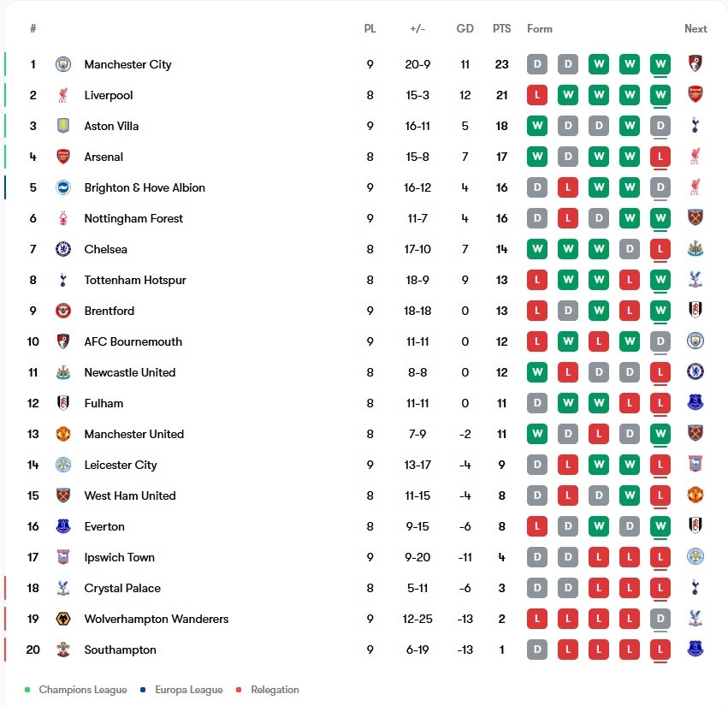Open Liverpool's next opponent Arsenal crest
728x706 pixels.
(695, 95)
